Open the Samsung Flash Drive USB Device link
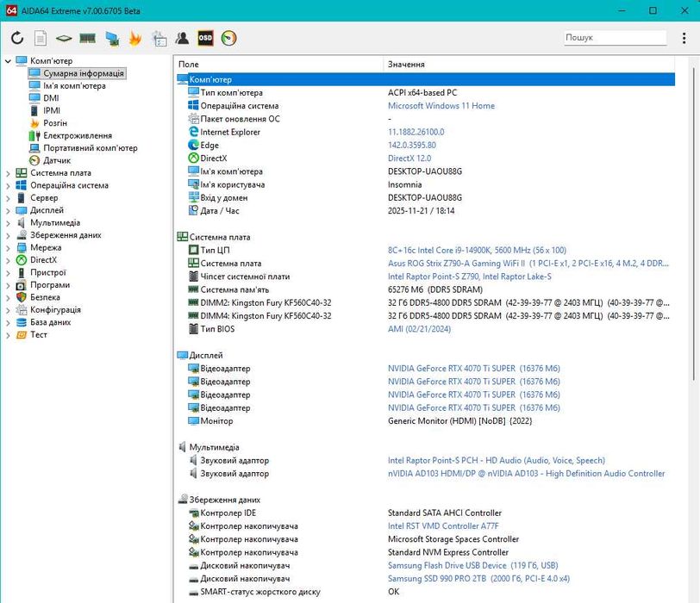Screen dimensions: 700x603 click(x=472, y=565)
